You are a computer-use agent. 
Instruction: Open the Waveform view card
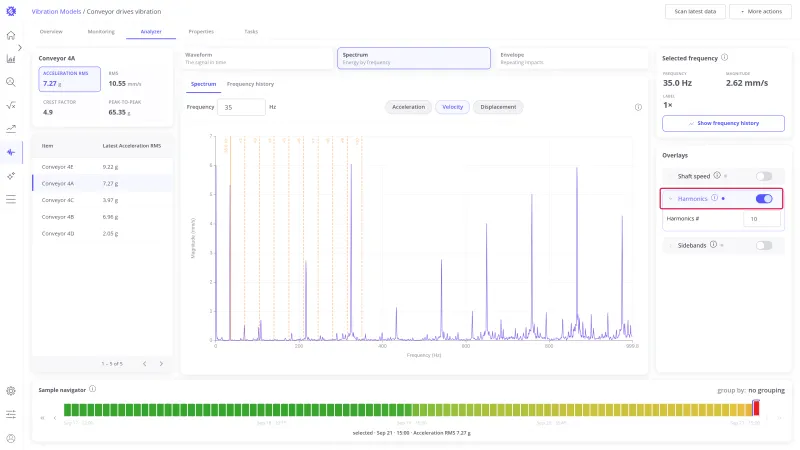[257, 58]
